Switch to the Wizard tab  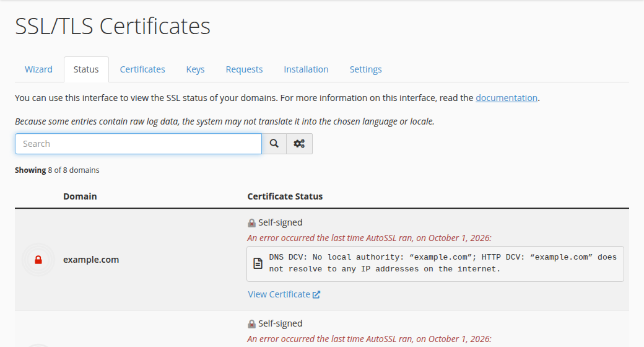point(38,69)
